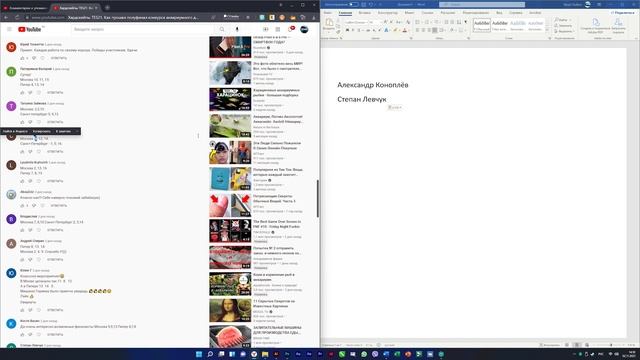The height and width of the screenshot is (360, 640).
Task: Open paragraph dialog launcher in Word ribbon
Action: 468,38
